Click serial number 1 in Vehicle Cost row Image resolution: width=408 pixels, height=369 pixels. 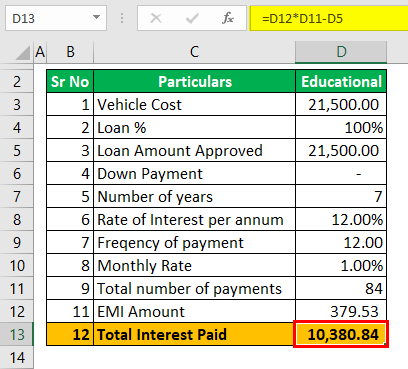[70, 104]
